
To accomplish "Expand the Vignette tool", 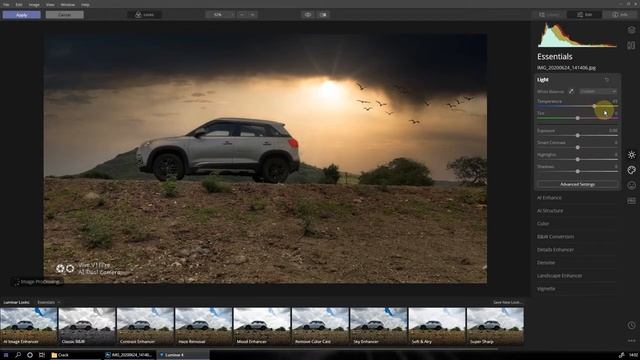I will [x=546, y=289].
